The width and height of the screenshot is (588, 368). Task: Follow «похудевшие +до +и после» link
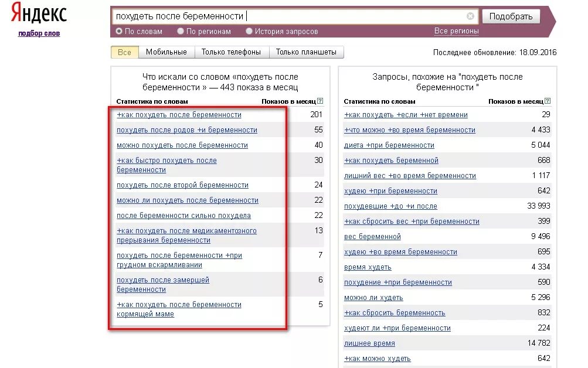(390, 206)
